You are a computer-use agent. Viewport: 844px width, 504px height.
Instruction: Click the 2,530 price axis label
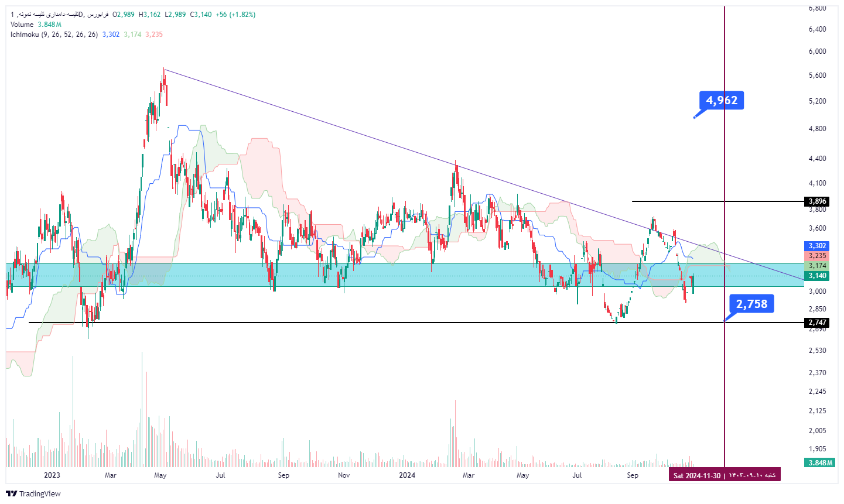817,351
